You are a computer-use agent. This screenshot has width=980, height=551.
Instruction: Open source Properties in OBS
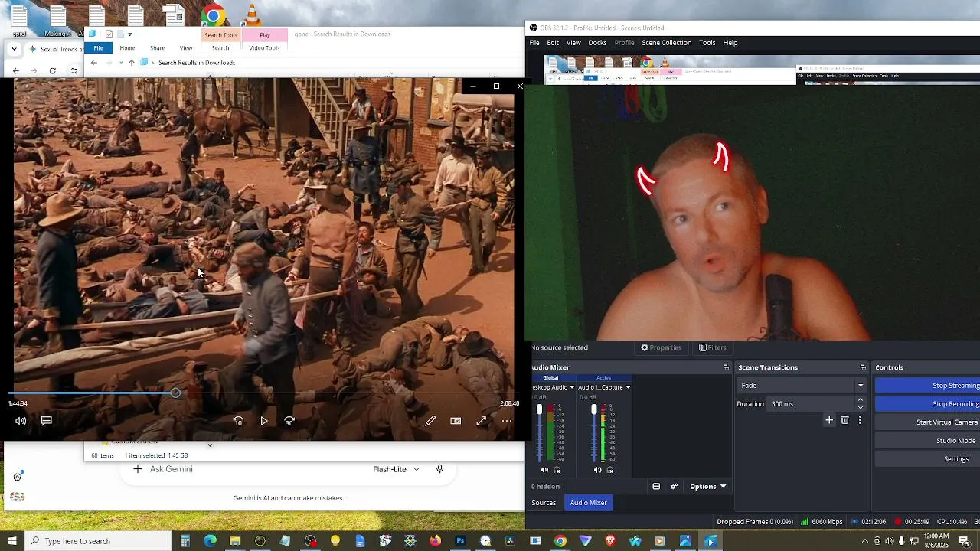(661, 347)
